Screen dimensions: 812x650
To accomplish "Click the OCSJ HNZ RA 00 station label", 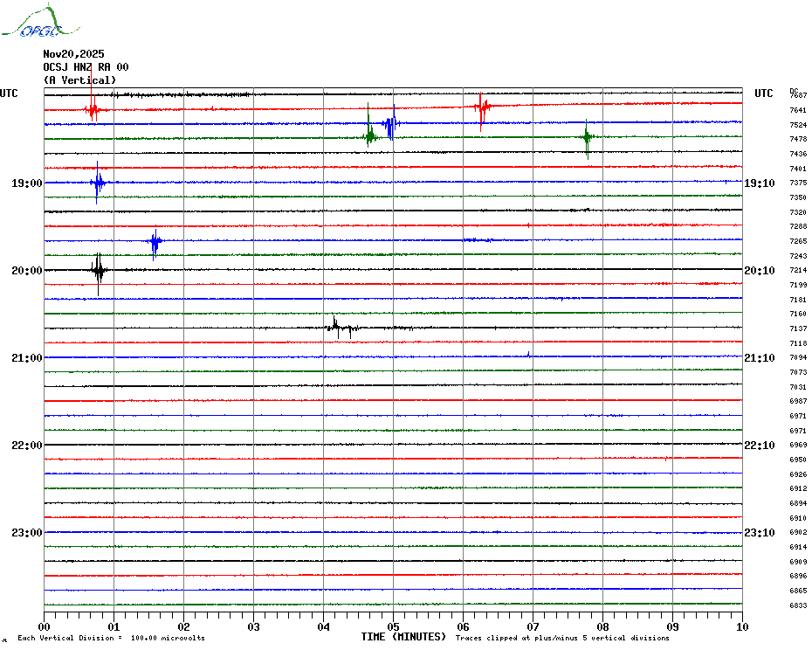I will (x=86, y=67).
